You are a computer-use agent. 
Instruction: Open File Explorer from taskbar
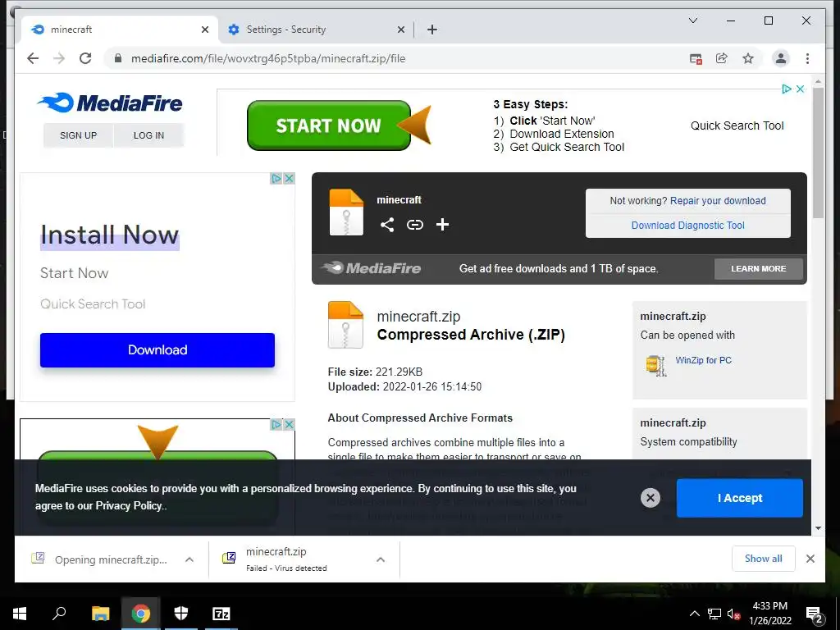100,614
